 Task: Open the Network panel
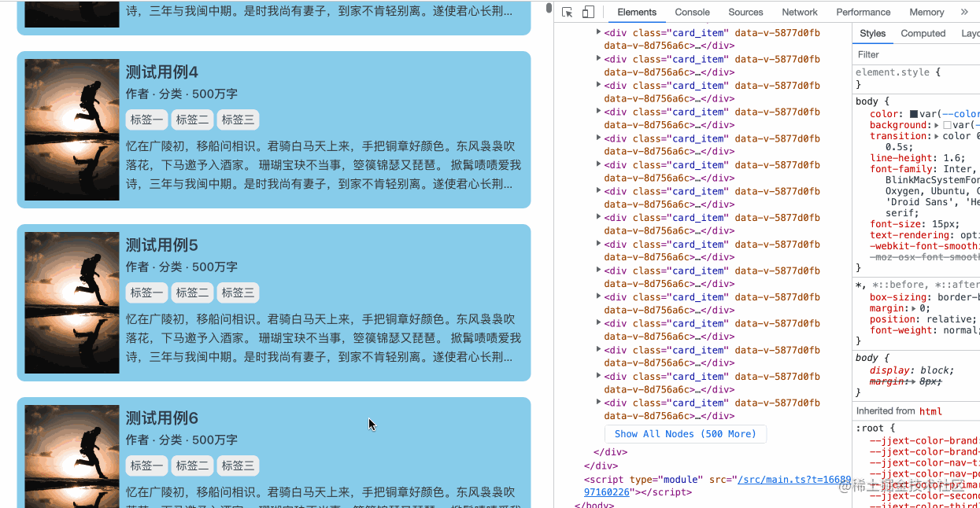point(799,12)
